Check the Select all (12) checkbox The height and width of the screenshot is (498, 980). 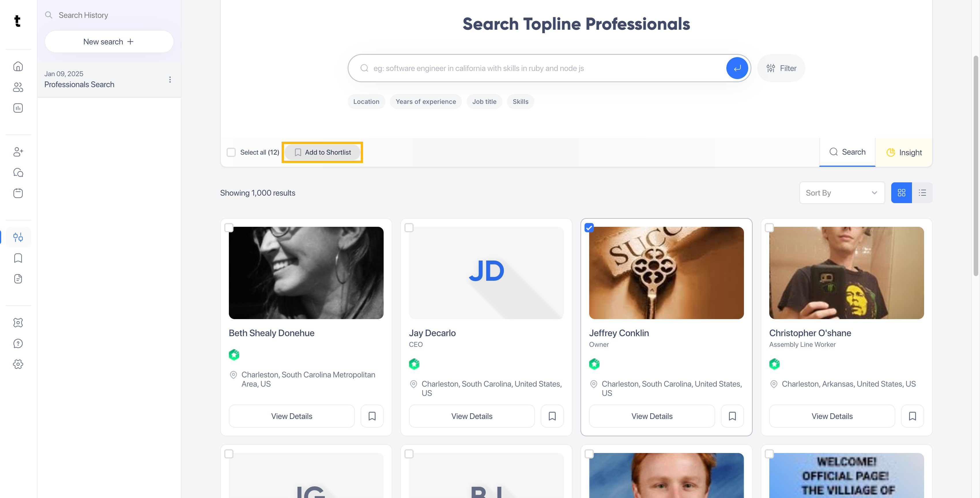point(231,152)
